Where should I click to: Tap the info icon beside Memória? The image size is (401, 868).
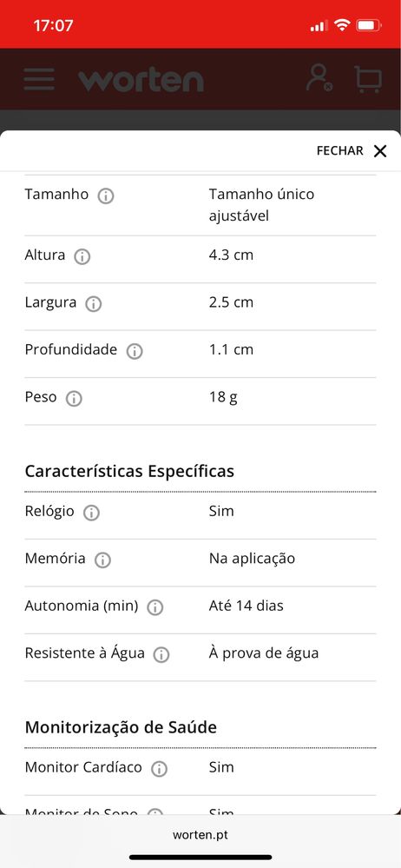(x=102, y=560)
